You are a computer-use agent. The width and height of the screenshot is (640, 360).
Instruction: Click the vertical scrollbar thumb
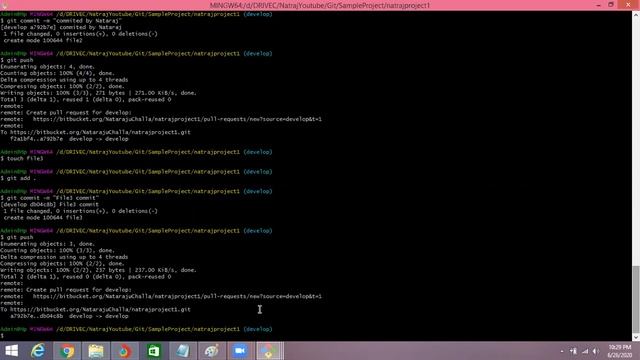(636, 299)
